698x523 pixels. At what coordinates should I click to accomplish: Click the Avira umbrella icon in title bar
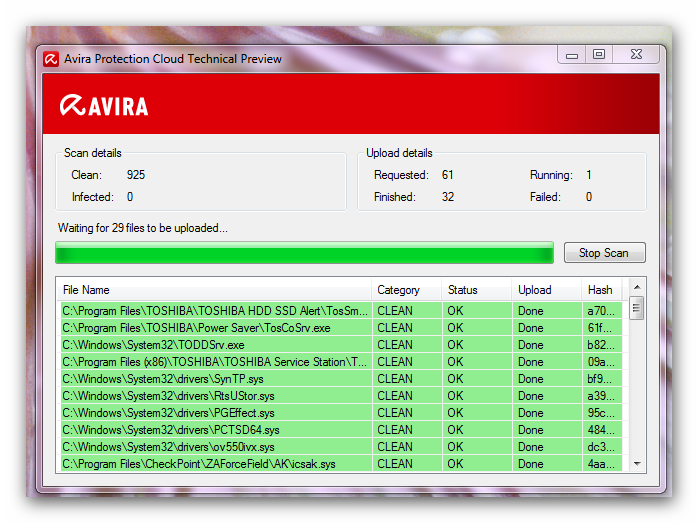[51, 59]
